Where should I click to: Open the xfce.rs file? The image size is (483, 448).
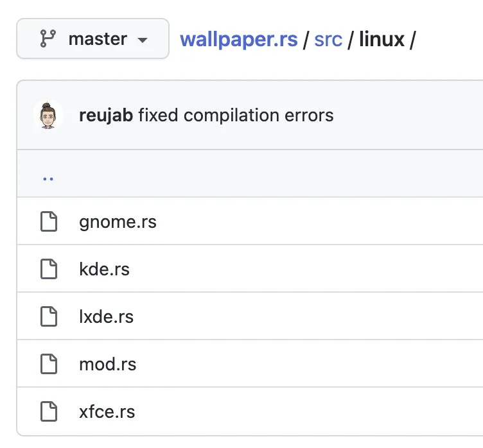tap(107, 412)
